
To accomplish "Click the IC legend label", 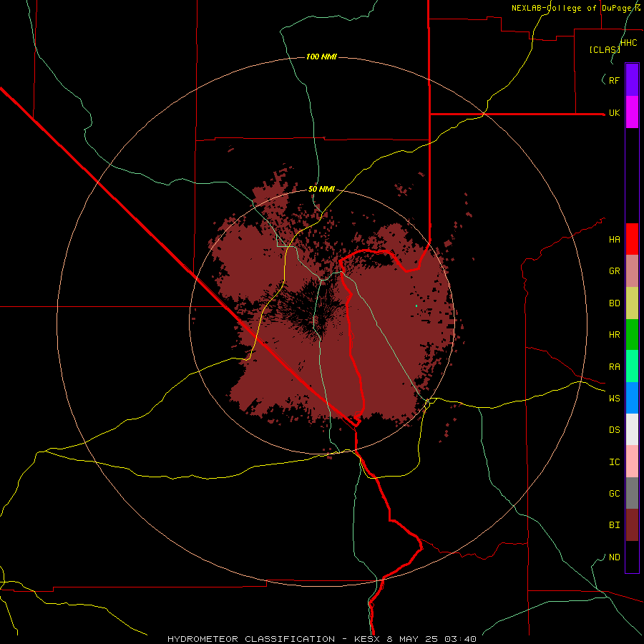I will click(x=614, y=462).
